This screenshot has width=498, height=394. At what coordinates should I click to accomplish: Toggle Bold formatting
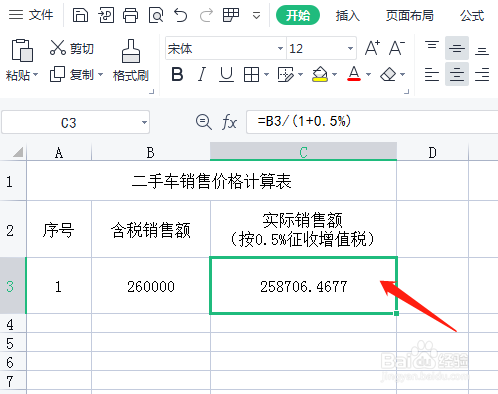pos(177,74)
